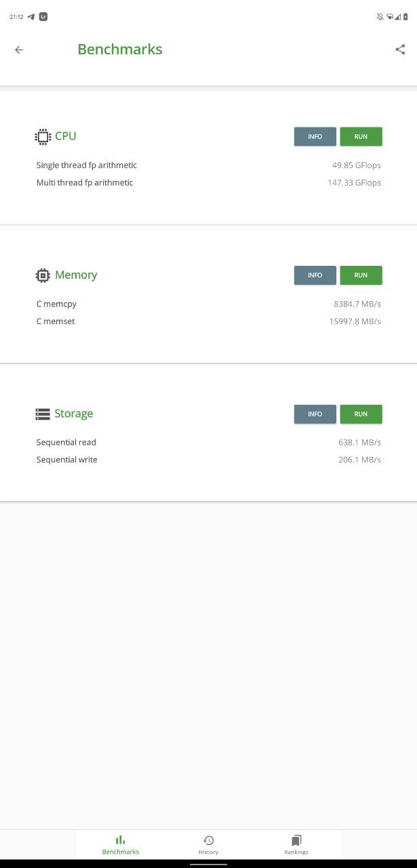
Task: Switch to the Benchmarks tab
Action: click(121, 845)
